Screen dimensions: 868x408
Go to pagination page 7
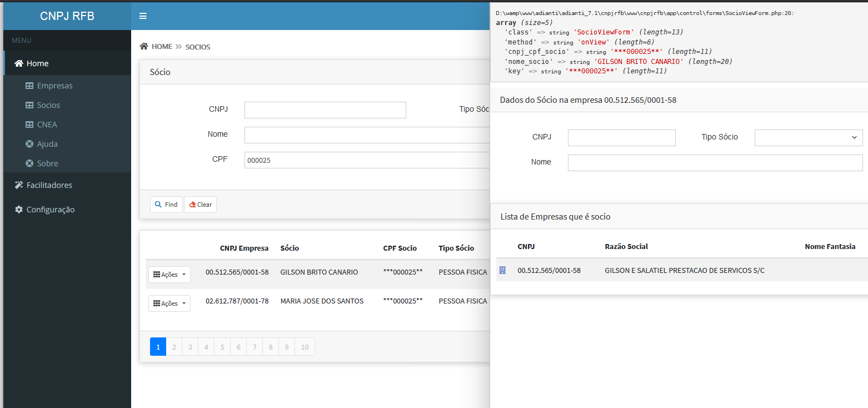point(255,347)
